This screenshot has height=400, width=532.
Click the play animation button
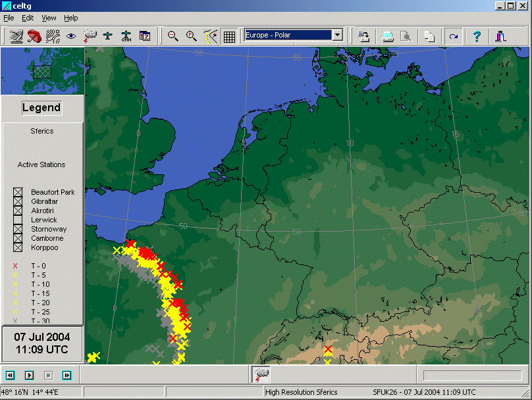(x=30, y=375)
